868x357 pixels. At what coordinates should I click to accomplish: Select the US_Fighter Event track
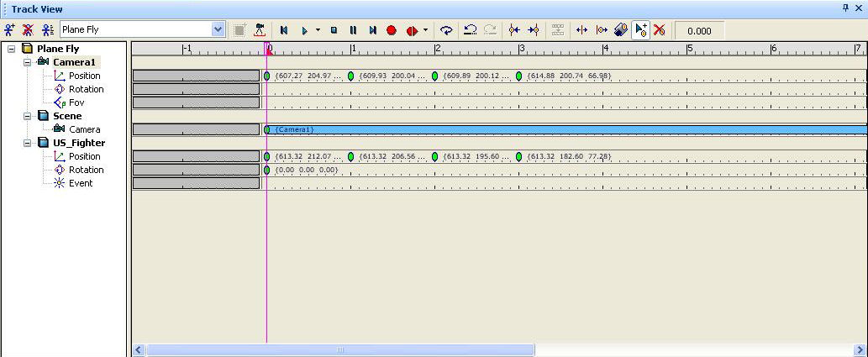click(81, 183)
